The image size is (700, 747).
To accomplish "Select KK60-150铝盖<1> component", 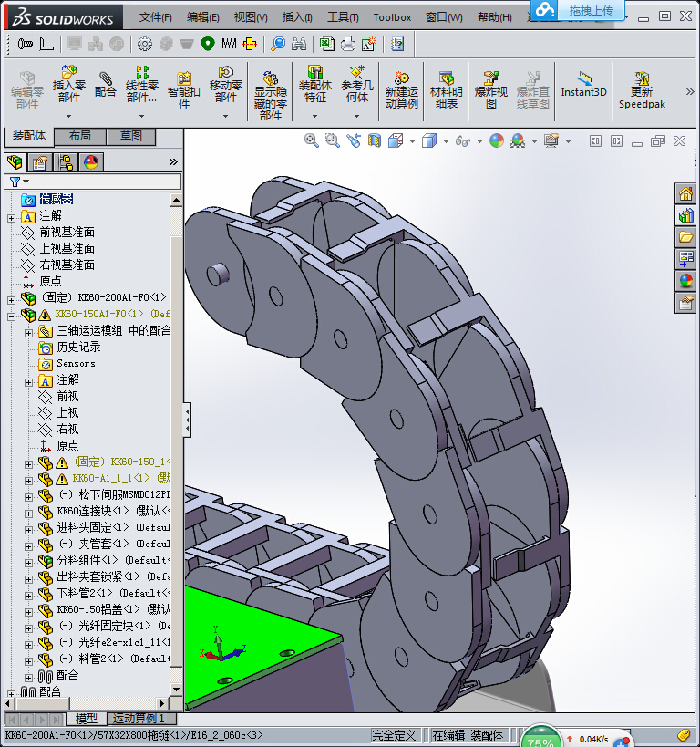I will coord(113,609).
